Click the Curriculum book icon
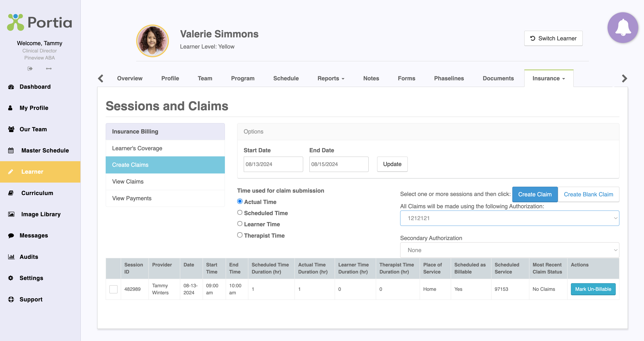This screenshot has height=341, width=644. point(11,193)
